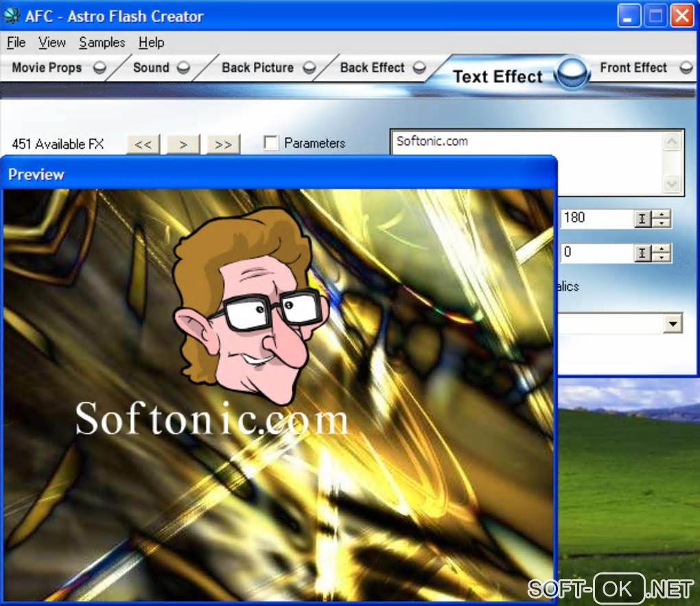This screenshot has height=606, width=700.
Task: Click the field showing 180
Action: [597, 218]
